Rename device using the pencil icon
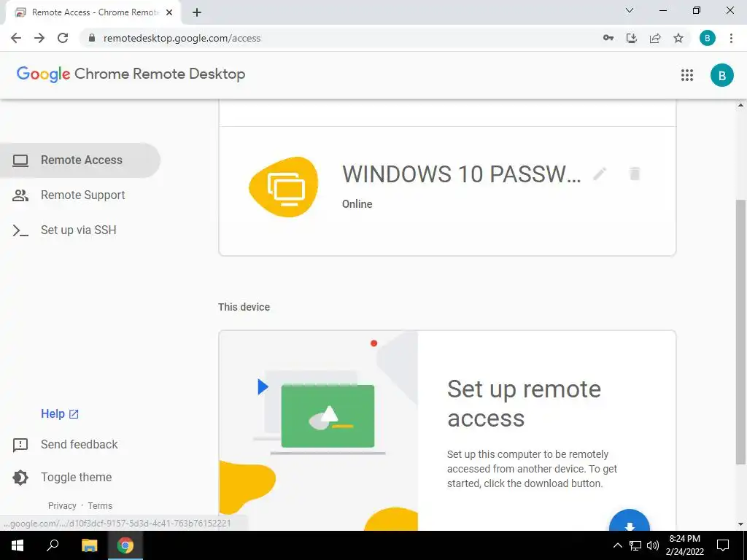This screenshot has height=560, width=747. click(600, 174)
